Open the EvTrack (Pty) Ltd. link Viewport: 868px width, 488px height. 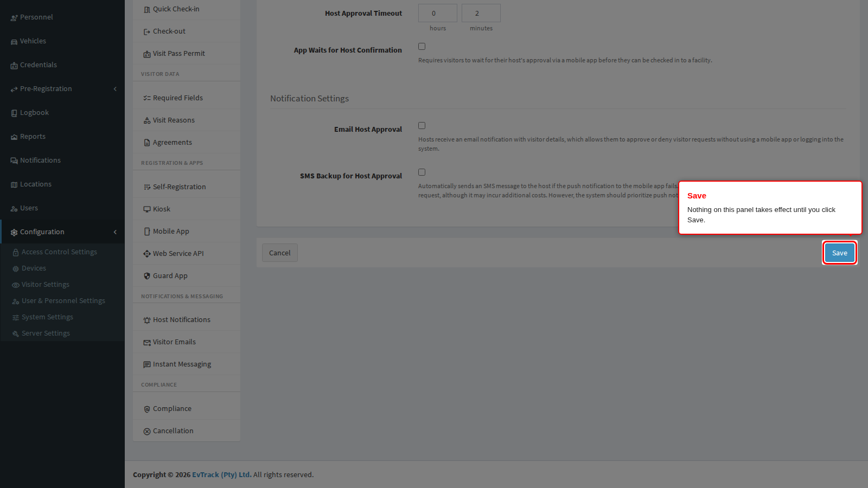222,474
